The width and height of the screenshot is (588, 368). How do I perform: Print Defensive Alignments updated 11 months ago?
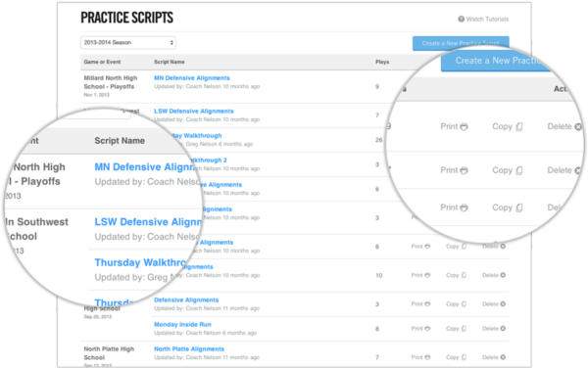tap(420, 304)
